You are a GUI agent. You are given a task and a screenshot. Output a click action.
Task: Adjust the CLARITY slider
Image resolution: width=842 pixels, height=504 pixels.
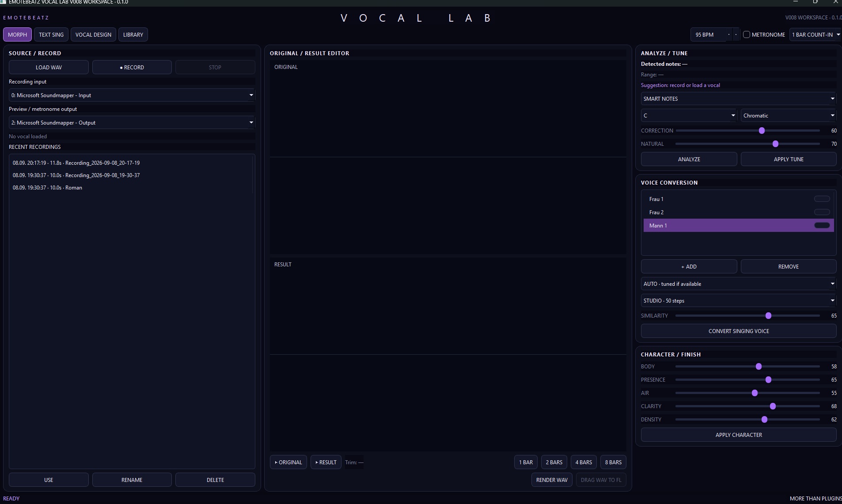[747, 406]
